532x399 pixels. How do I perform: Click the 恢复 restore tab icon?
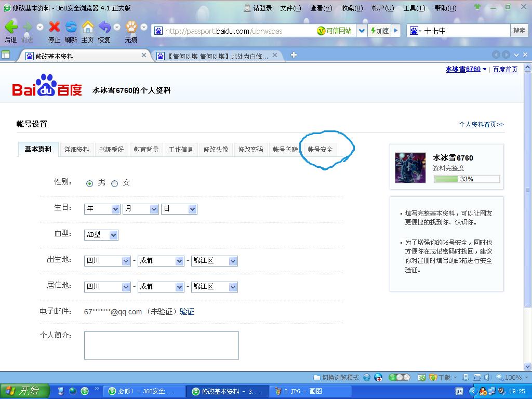(x=104, y=27)
